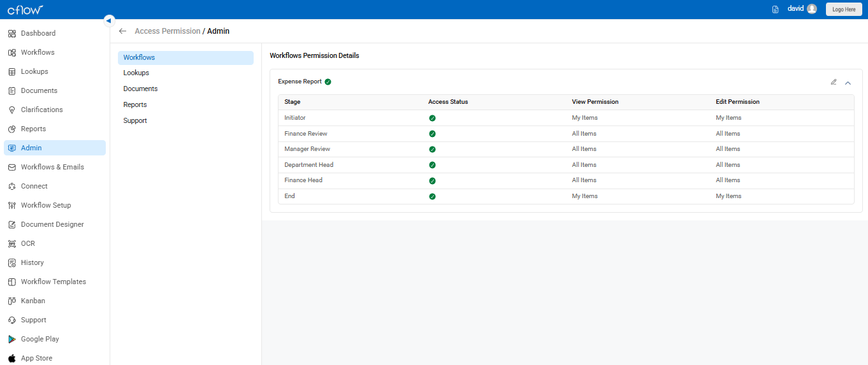Click the Workflows icon in the main sidebar
The image size is (868, 365).
click(x=12, y=52)
